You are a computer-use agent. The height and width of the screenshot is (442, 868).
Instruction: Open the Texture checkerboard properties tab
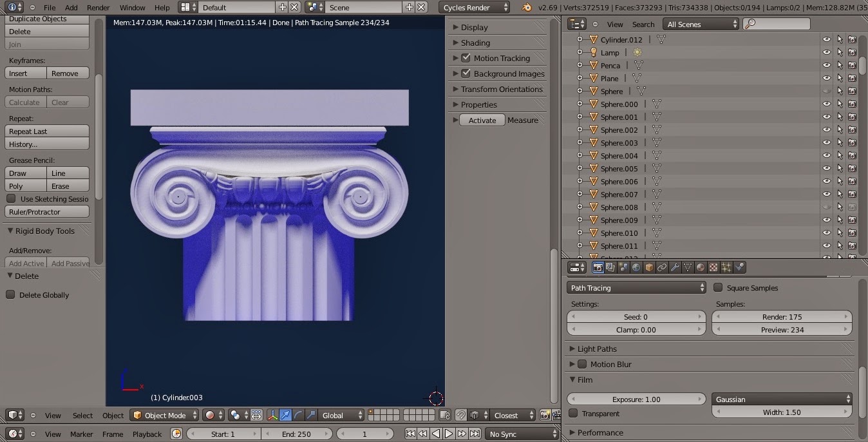coord(713,267)
